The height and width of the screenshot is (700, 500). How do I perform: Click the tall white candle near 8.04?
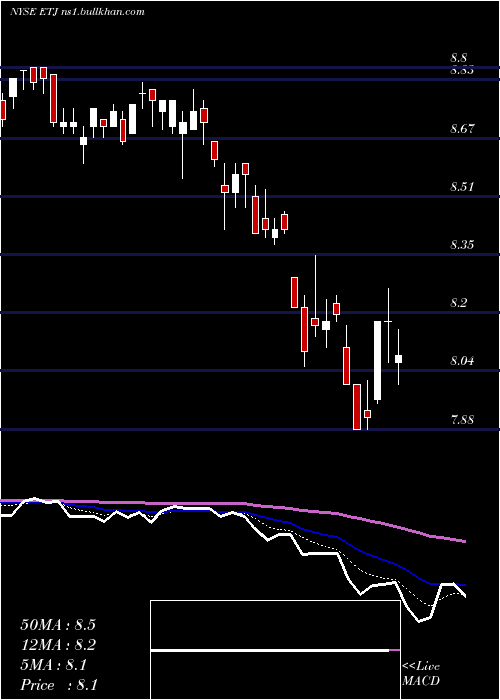pyautogui.click(x=378, y=360)
